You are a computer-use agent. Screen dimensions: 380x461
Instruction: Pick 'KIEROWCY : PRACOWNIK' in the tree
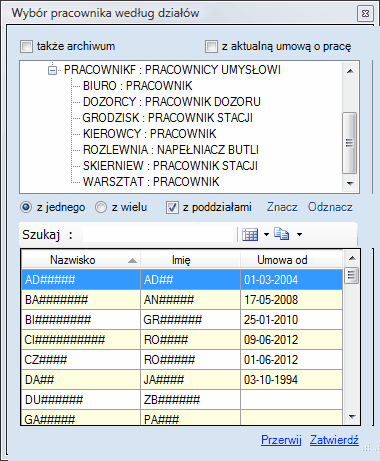[150, 134]
